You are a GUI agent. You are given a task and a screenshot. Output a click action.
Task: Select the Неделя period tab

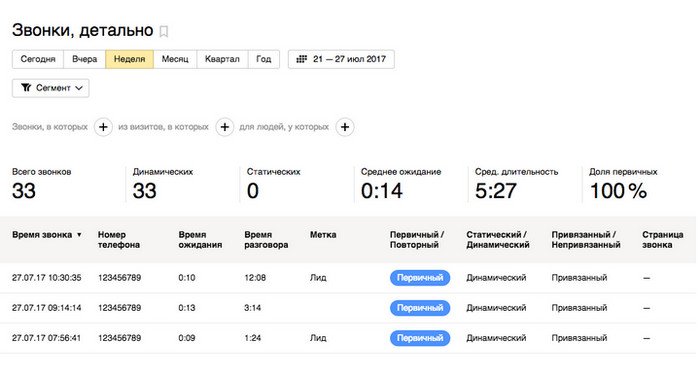pyautogui.click(x=129, y=59)
